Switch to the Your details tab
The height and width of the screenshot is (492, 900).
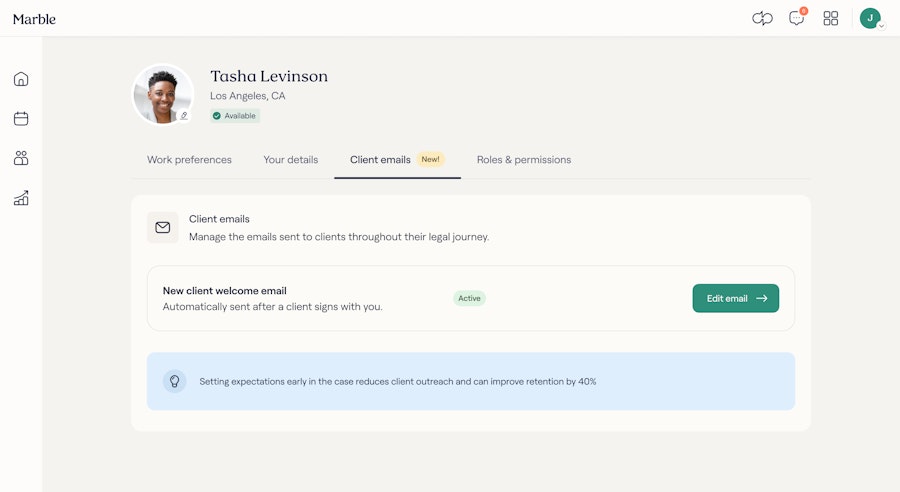pyautogui.click(x=291, y=160)
